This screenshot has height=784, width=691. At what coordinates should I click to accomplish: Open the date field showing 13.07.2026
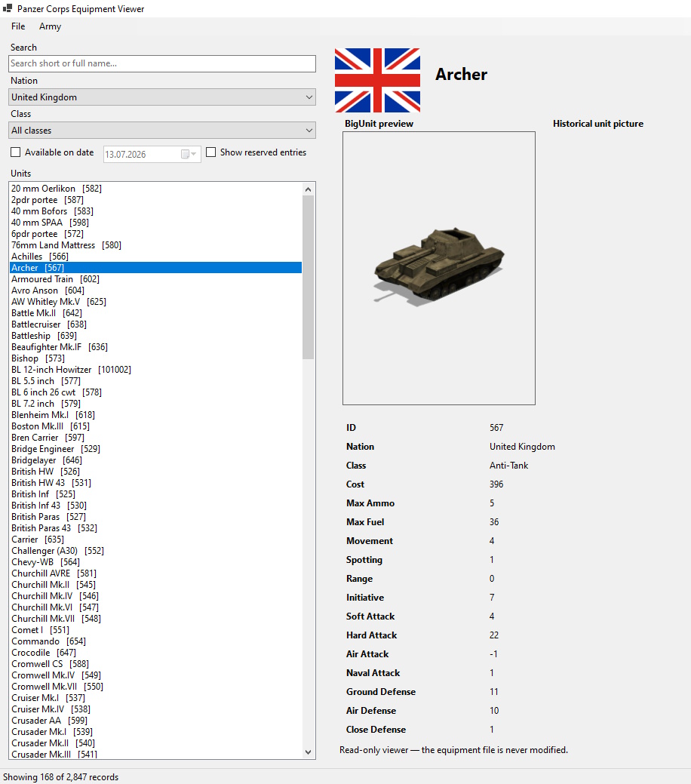coord(152,154)
